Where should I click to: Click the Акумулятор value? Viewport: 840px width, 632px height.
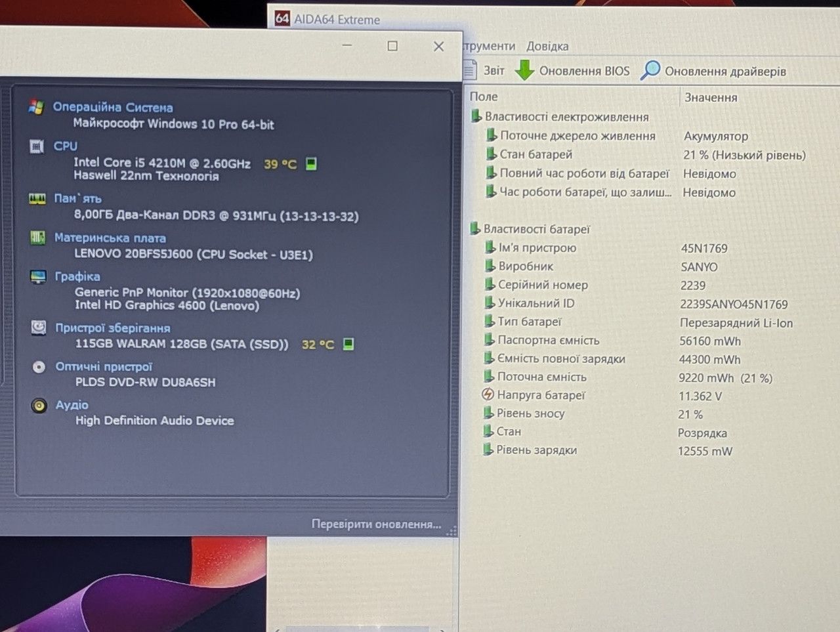(x=716, y=137)
